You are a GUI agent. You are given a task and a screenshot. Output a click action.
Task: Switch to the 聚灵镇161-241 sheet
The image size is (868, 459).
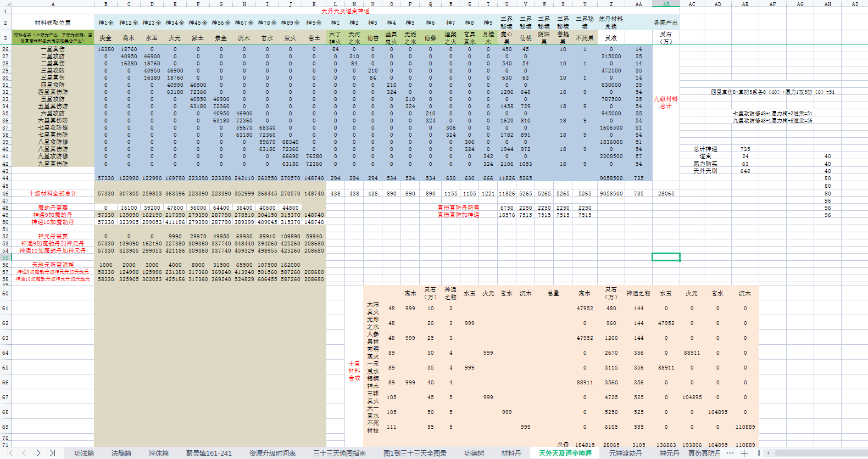[209, 453]
